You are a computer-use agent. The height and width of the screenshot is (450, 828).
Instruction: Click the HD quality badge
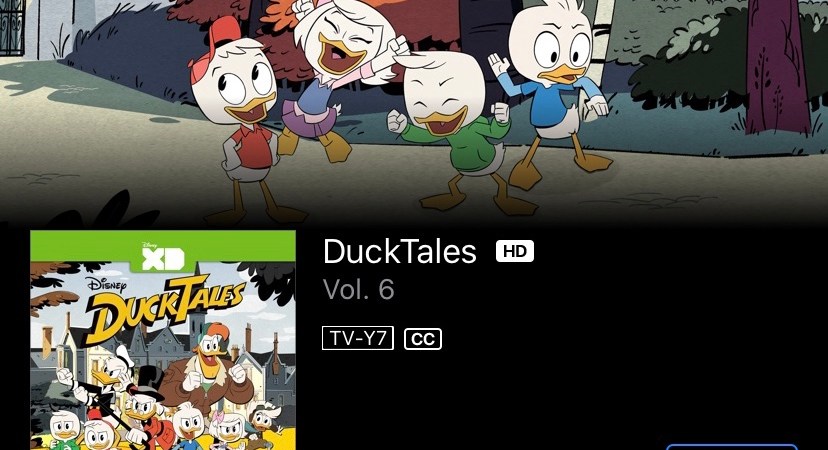tap(515, 251)
